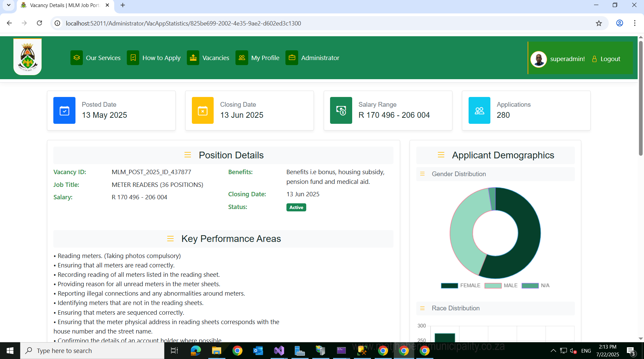
Task: Click the superadmin profile avatar
Action: tap(539, 59)
